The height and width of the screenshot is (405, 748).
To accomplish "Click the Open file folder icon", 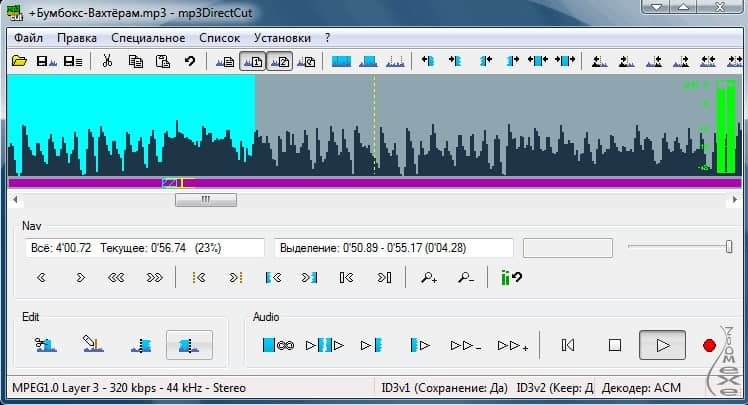I will click(x=19, y=62).
